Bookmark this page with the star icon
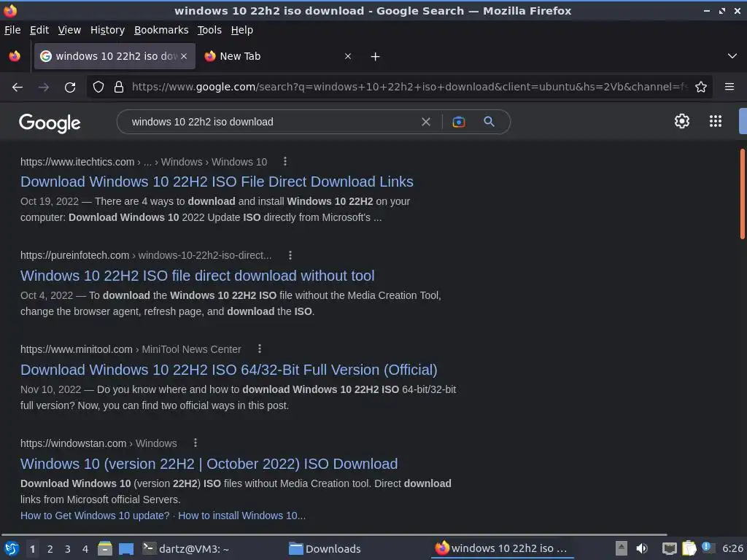This screenshot has width=747, height=560. [x=701, y=87]
